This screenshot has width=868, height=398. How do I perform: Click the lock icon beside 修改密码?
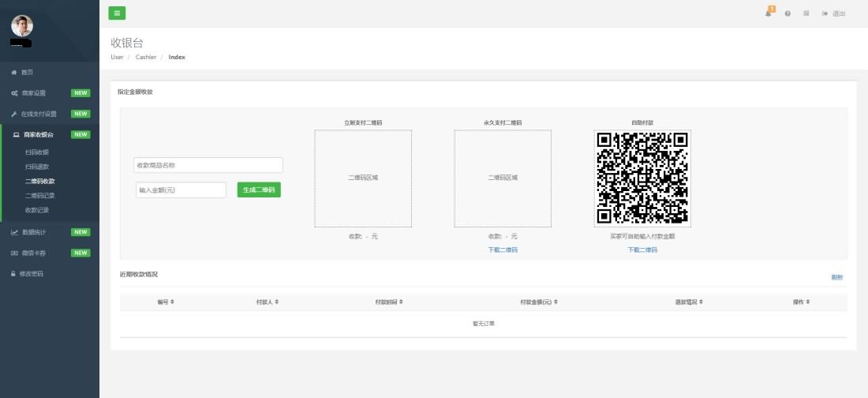coord(13,273)
